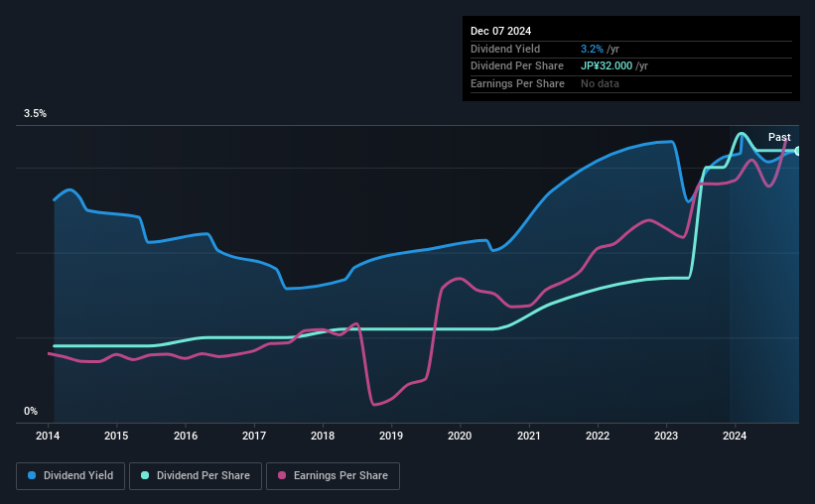Click the Past region label
This screenshot has width=815, height=504.
point(779,137)
